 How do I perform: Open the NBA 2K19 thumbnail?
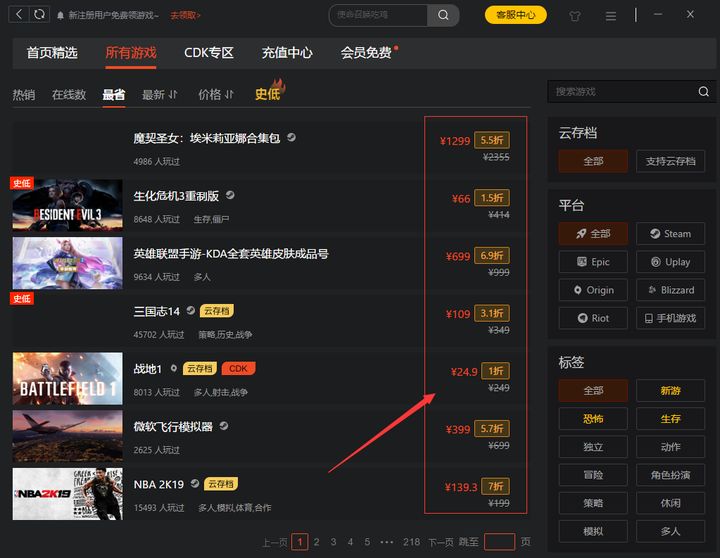[68, 494]
